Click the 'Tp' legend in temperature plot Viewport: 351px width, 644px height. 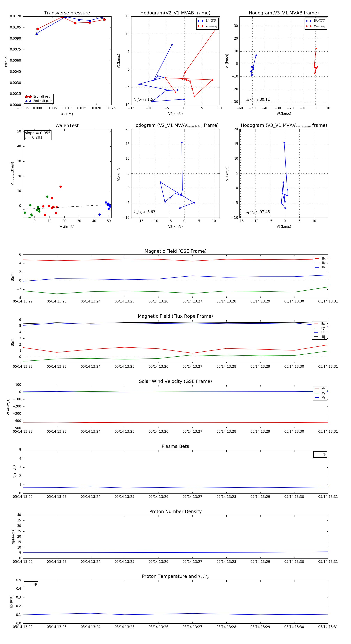pyautogui.click(x=31, y=584)
